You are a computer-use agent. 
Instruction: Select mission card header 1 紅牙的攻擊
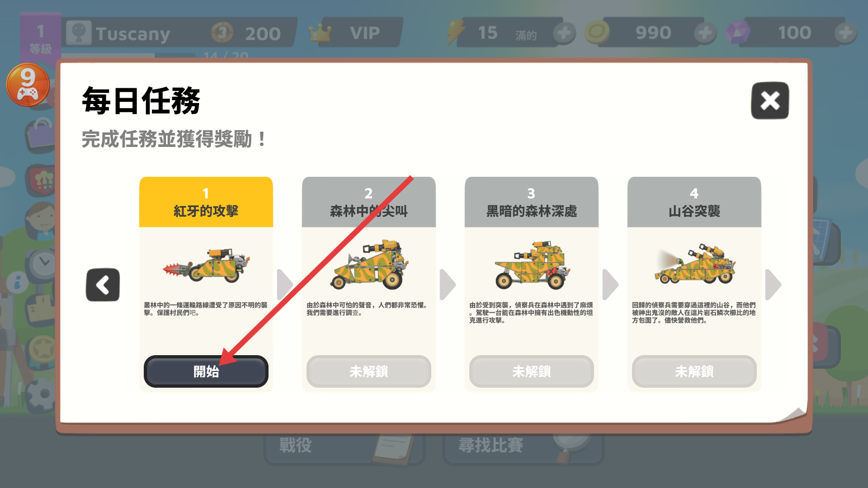[206, 202]
